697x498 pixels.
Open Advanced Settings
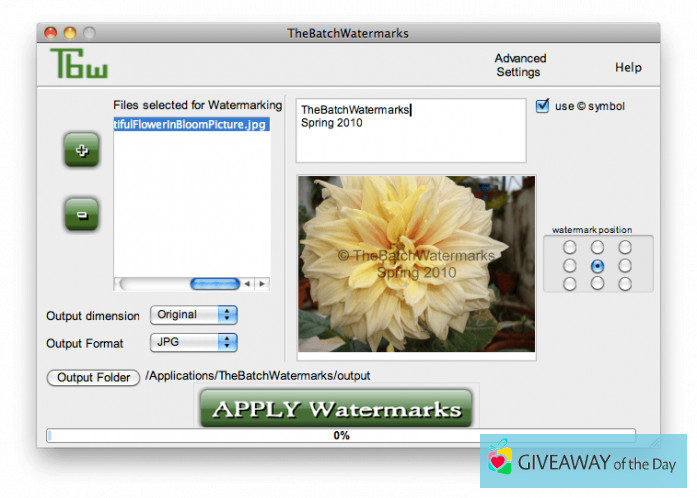click(520, 65)
